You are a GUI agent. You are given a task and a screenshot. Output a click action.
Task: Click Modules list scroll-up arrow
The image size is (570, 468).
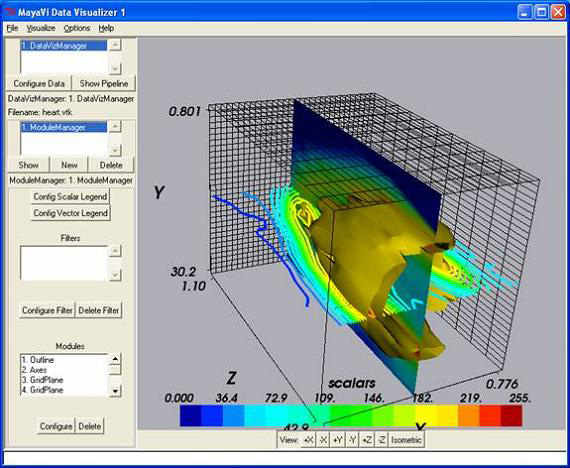(x=115, y=359)
